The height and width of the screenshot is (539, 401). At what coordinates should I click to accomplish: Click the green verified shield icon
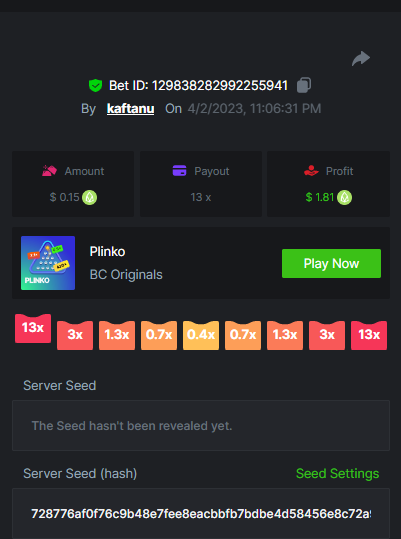(x=95, y=85)
